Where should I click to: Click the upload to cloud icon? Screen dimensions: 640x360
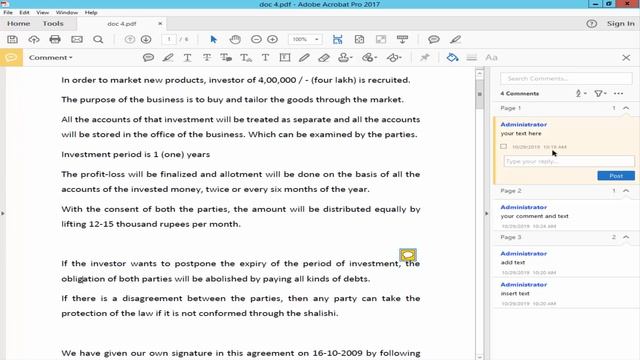34,40
